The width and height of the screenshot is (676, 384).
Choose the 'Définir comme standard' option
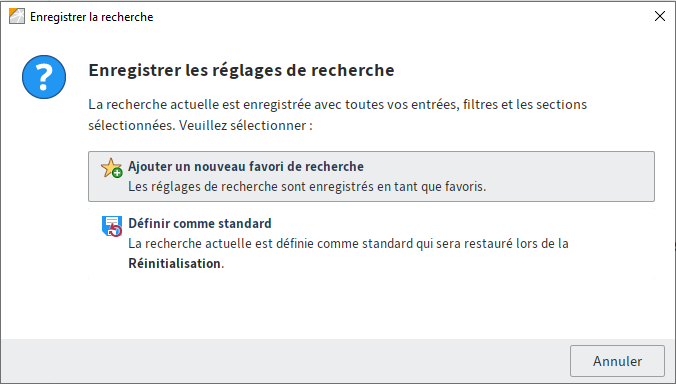[x=371, y=243]
